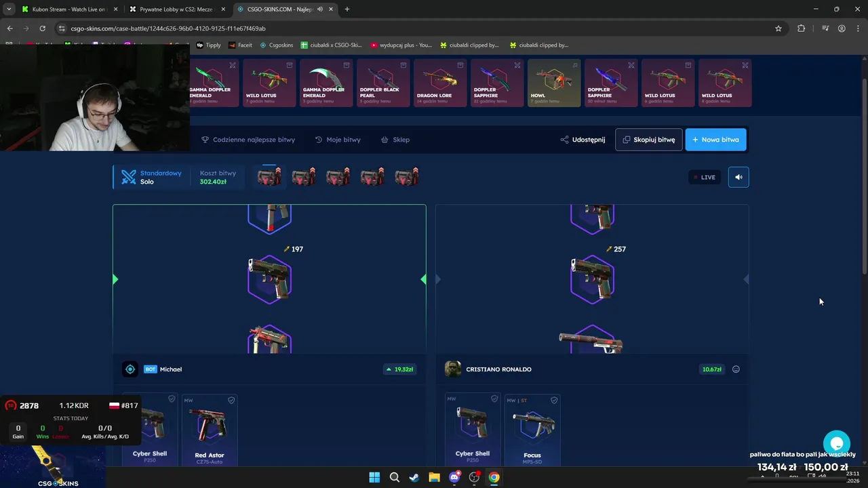The height and width of the screenshot is (488, 868).
Task: Open the Dragon Lore drop card
Action: (x=440, y=83)
